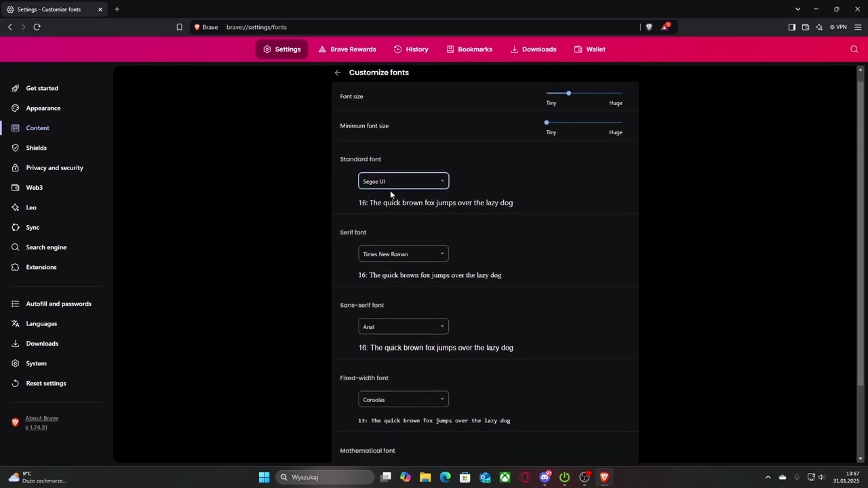Image resolution: width=868 pixels, height=488 pixels.
Task: Open Brave Rewards triangle icon in address bar
Action: coord(665,27)
